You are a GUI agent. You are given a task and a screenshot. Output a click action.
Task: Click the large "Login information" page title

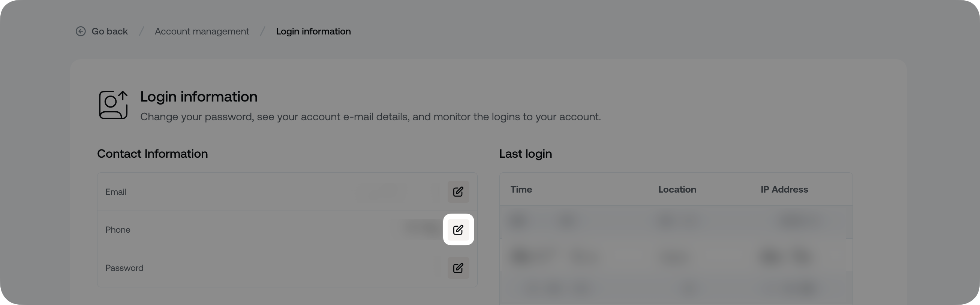[199, 97]
